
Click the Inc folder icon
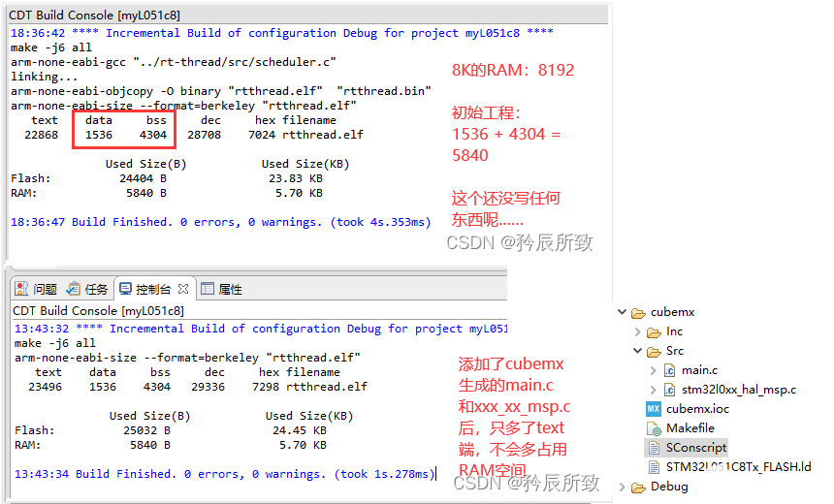pos(654,332)
